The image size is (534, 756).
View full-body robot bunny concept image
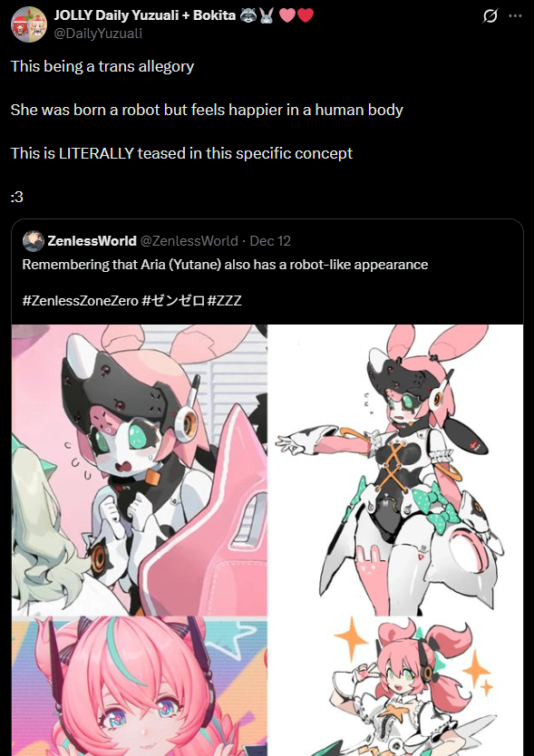(x=395, y=470)
